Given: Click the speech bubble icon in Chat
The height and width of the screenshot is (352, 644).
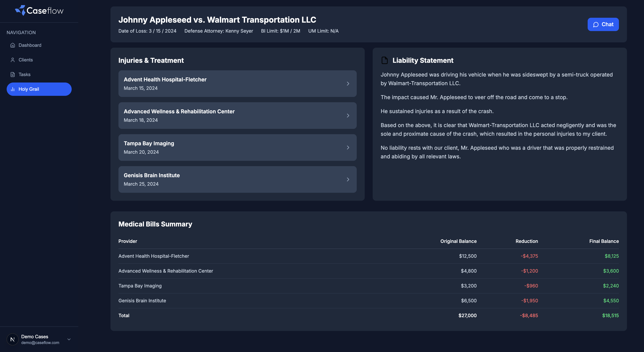Looking at the screenshot, I should (x=596, y=24).
